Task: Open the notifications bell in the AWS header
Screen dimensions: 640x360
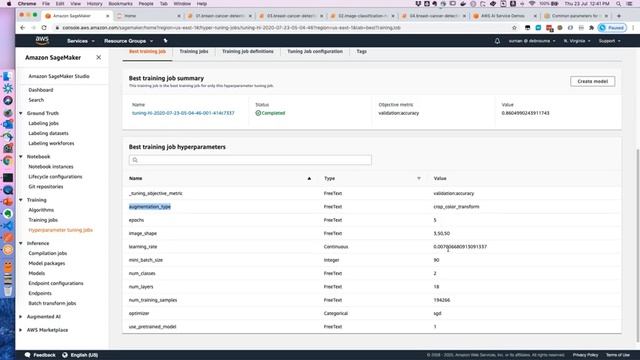Action: tap(497, 41)
